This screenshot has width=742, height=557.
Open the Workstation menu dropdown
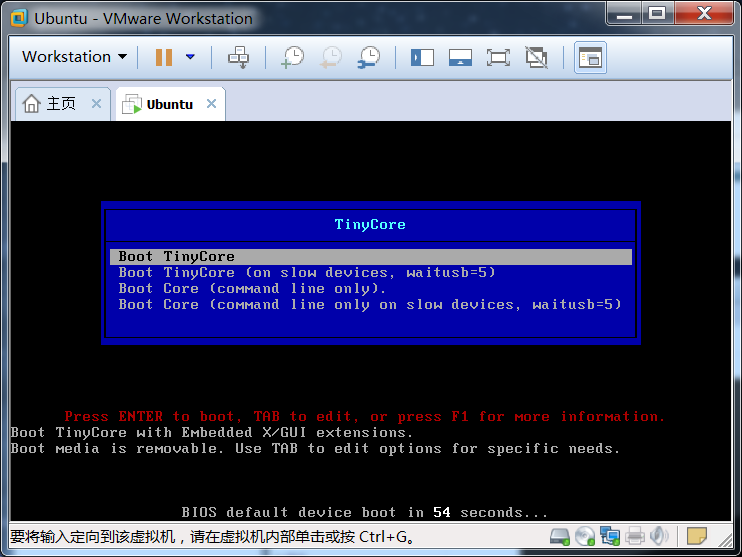coord(74,57)
